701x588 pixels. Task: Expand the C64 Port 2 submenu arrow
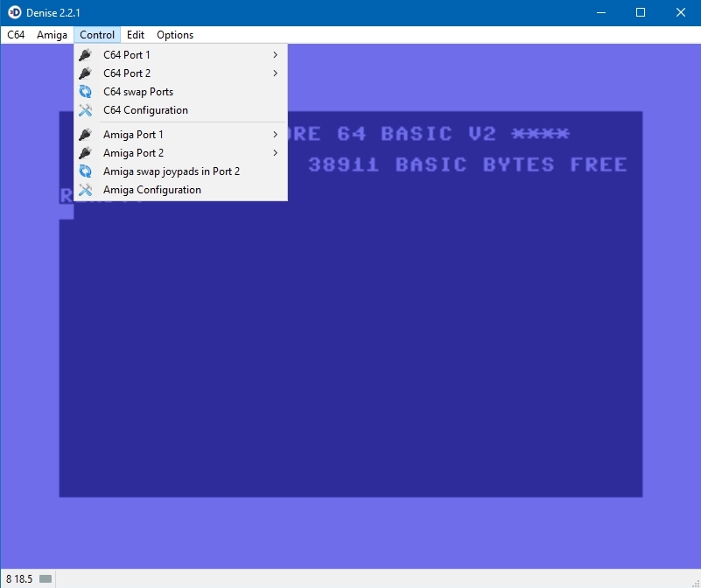[276, 73]
